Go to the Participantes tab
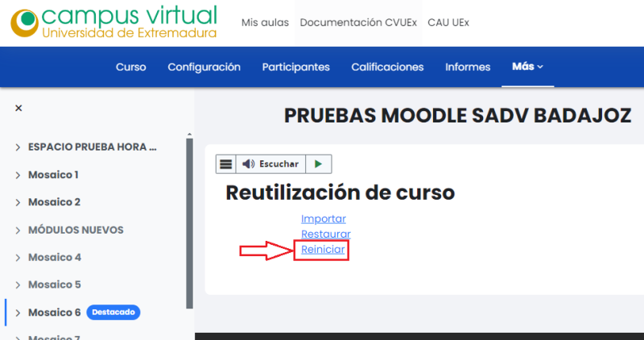The width and height of the screenshot is (644, 340). [295, 67]
